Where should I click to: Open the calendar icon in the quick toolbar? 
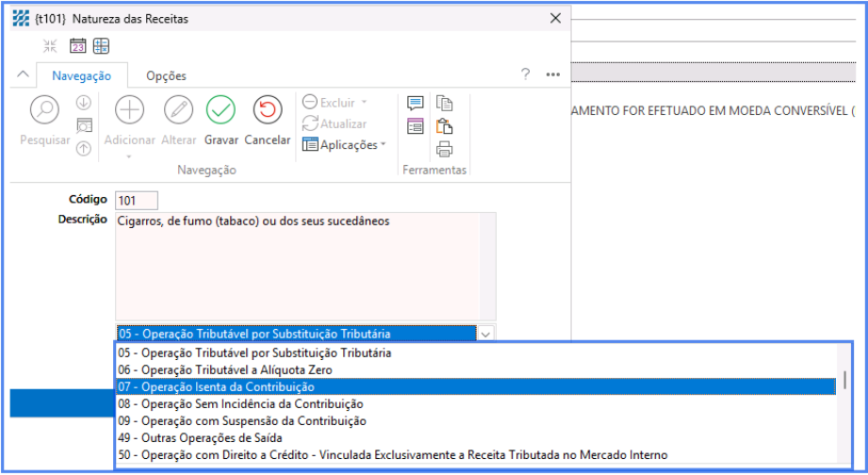[x=77, y=46]
